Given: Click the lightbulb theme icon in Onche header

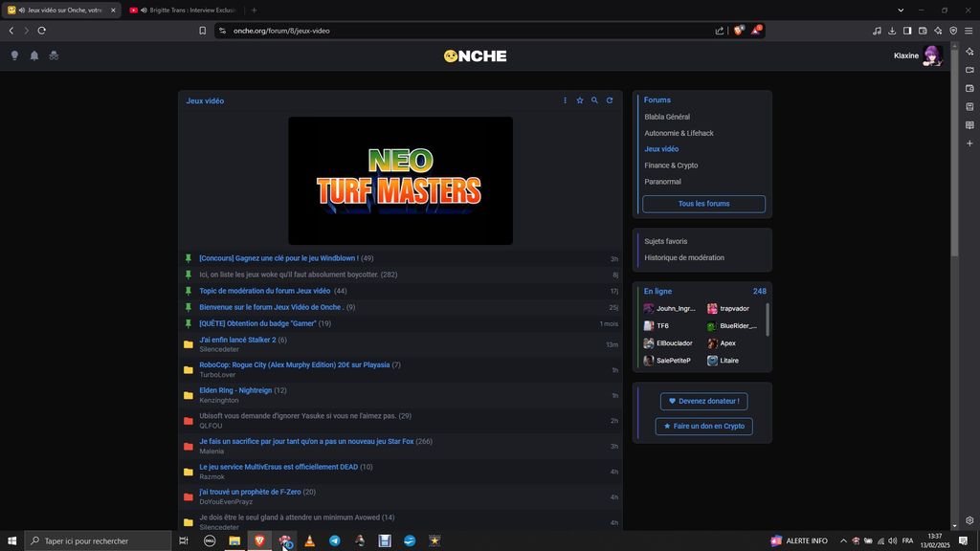Looking at the screenshot, I should 15,55.
